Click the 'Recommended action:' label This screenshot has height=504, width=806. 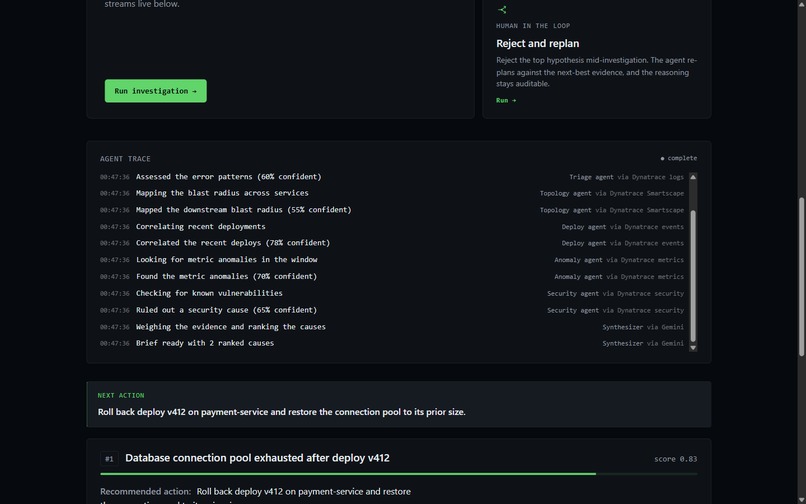(145, 492)
